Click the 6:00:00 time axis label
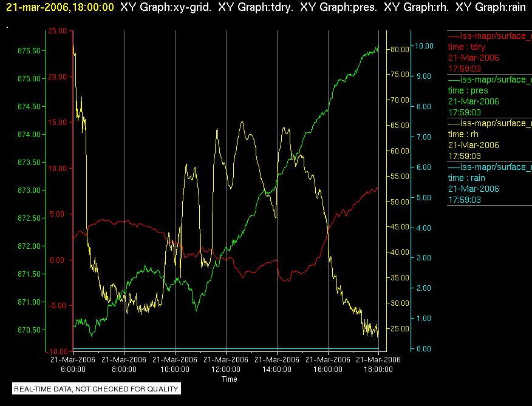 [x=73, y=370]
